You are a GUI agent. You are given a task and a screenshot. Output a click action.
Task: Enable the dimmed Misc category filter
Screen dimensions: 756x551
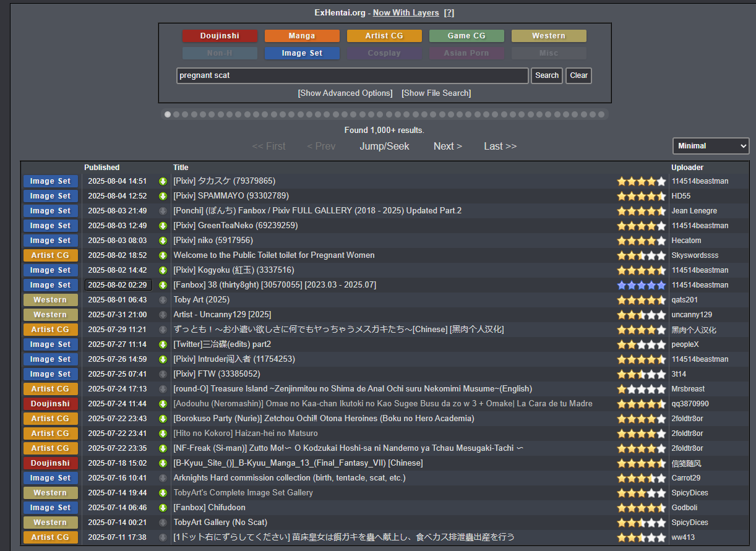(x=549, y=53)
